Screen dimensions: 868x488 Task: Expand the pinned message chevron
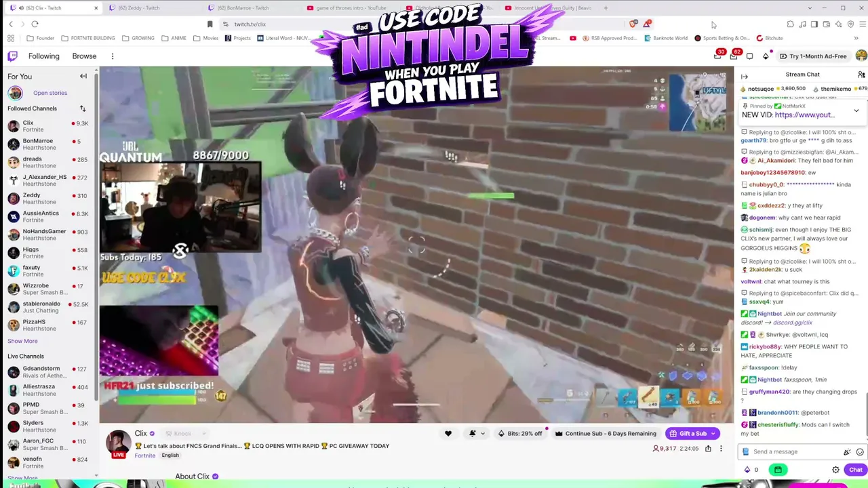point(856,110)
